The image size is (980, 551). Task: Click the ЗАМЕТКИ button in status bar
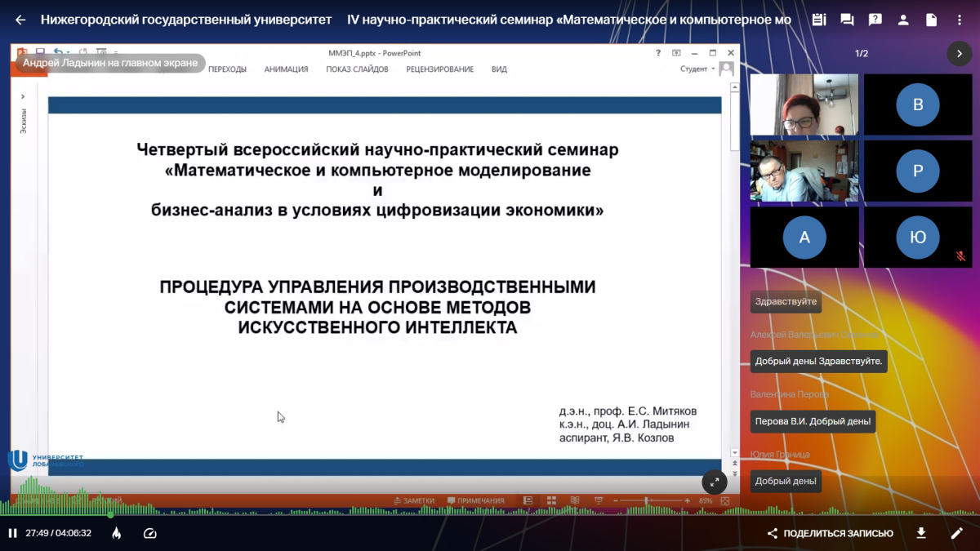point(414,500)
